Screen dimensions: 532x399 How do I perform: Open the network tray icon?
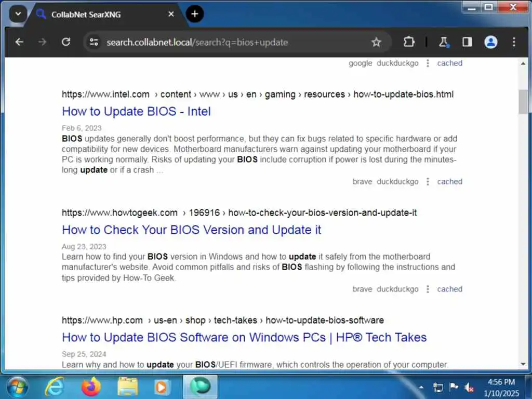438,387
